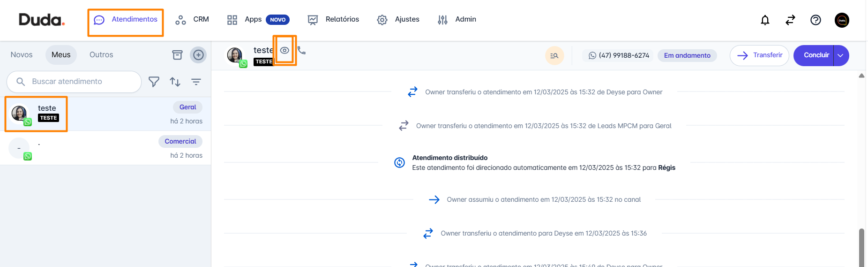
Task: Open the Ajustes settings menu
Action: [398, 20]
